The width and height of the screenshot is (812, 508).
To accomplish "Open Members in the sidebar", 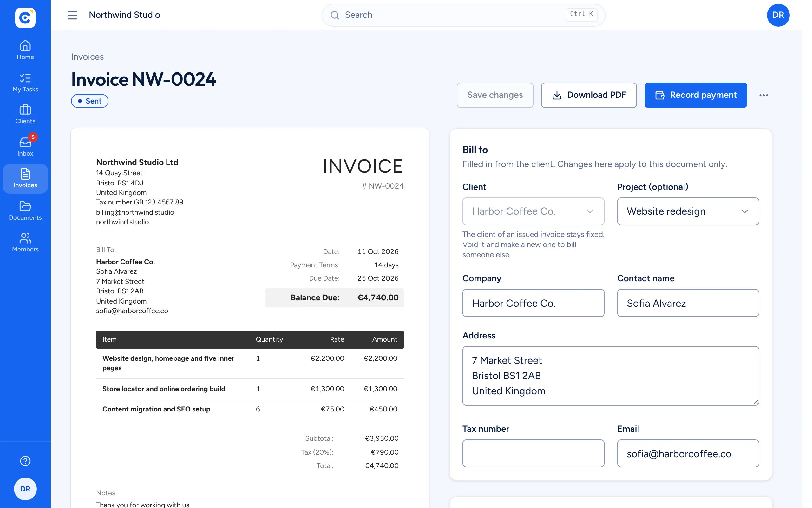I will (25, 243).
